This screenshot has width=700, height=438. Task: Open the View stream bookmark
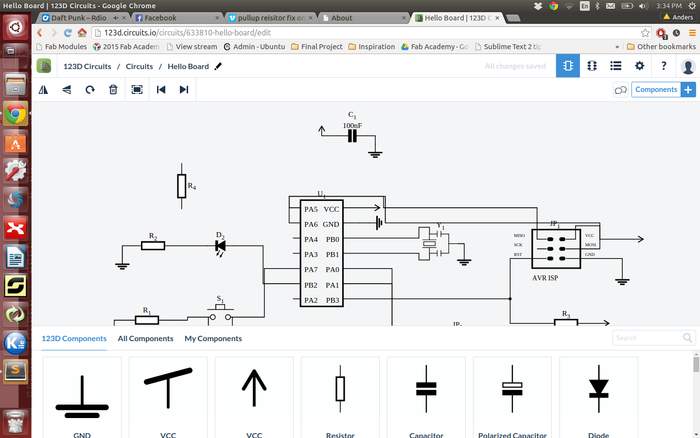(192, 46)
